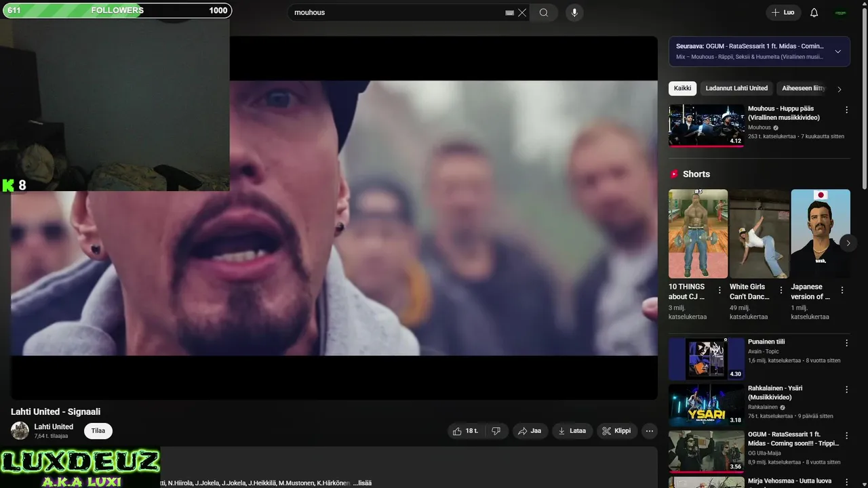Open the White Girls Can't Dance short
Image resolution: width=868 pixels, height=488 pixels.
point(759,234)
